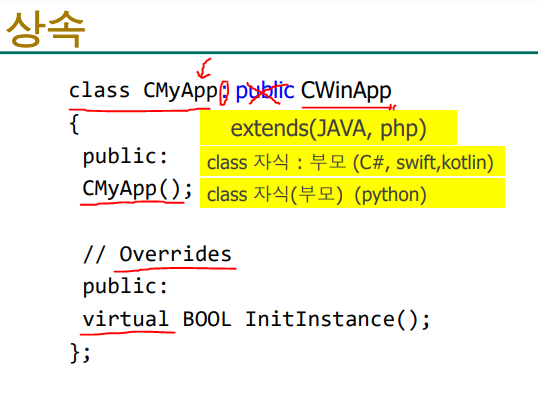
Task: Click the 'CMyApp' class name in declaration
Action: (x=180, y=92)
